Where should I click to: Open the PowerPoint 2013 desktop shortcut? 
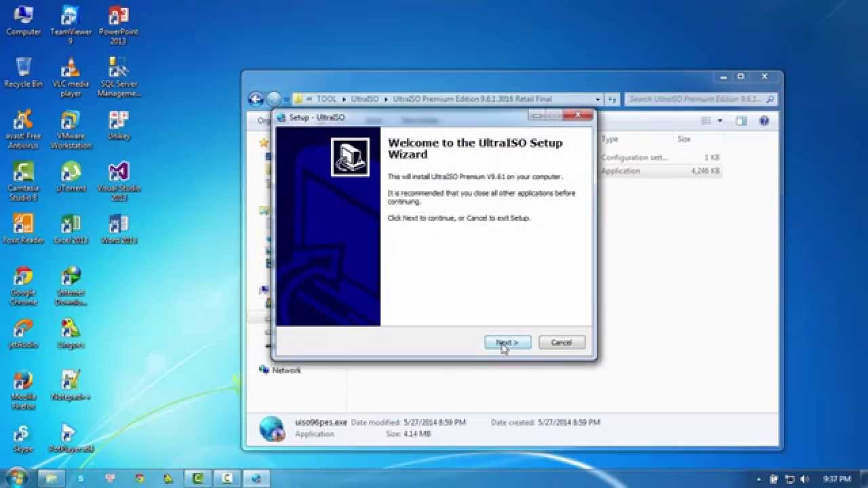118,24
